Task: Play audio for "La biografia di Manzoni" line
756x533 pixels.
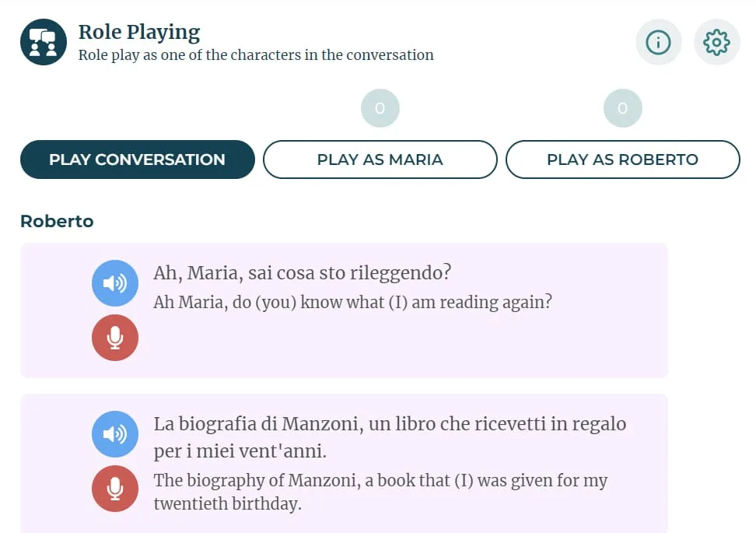Action: pyautogui.click(x=115, y=433)
